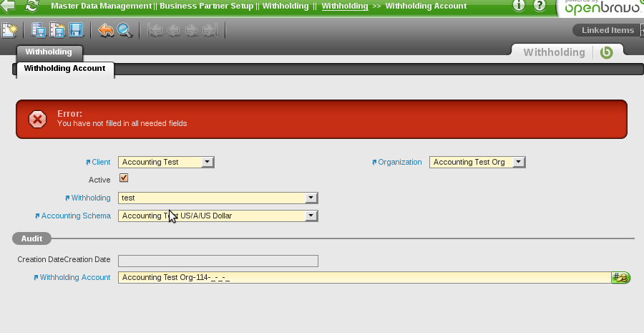This screenshot has height=333, width=644.
Task: Click the green Openbravo spiral icon
Action: click(x=607, y=52)
